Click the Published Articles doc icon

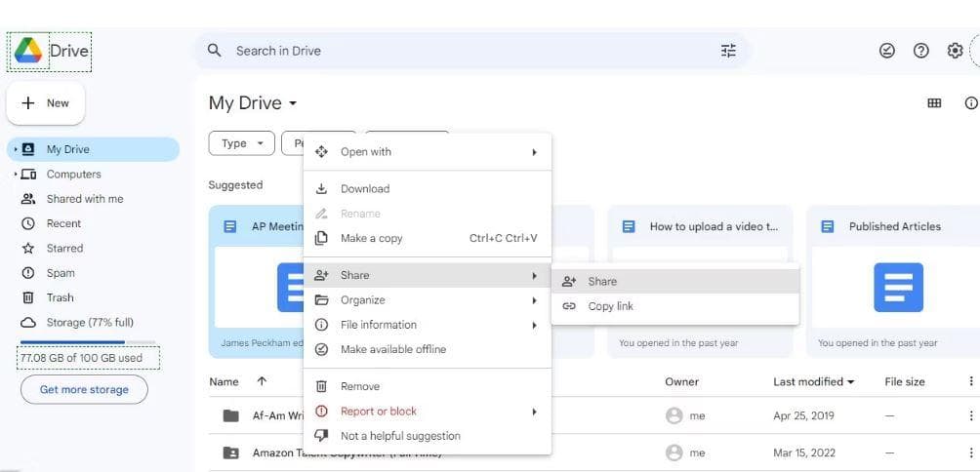(x=828, y=226)
